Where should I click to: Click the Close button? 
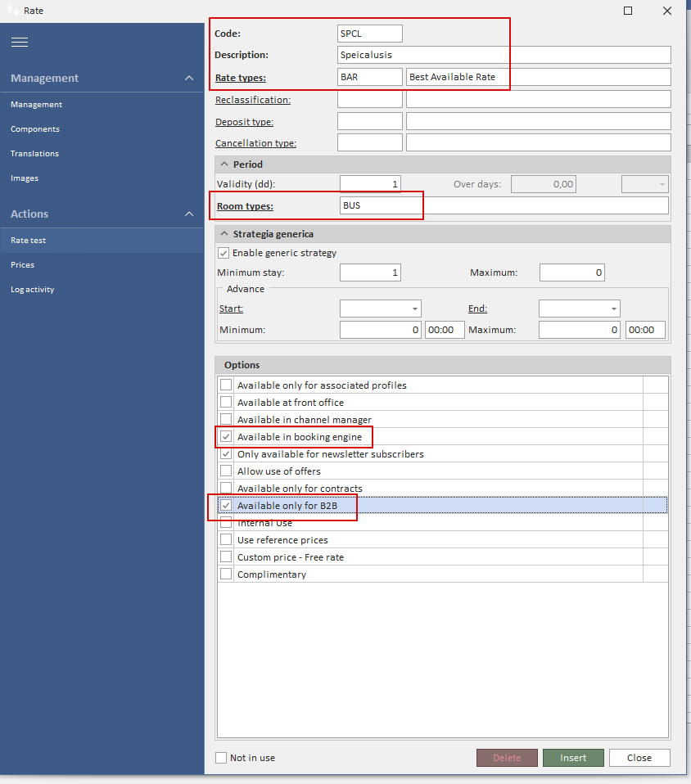(639, 758)
